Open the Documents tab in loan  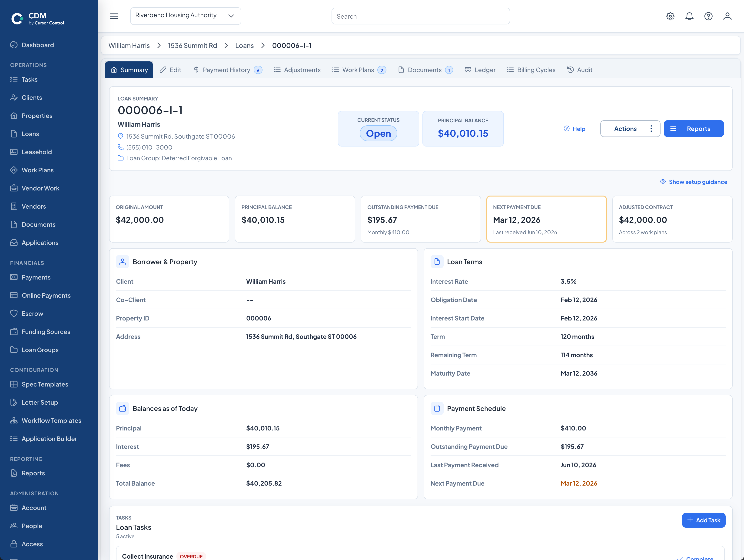coord(425,70)
